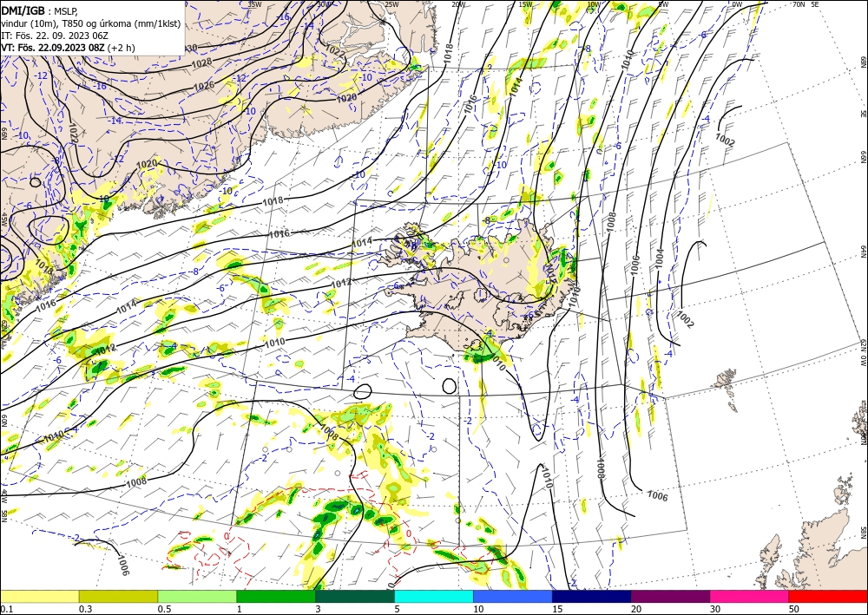
Task: Click the '1026' isobar label
Action: (x=204, y=86)
